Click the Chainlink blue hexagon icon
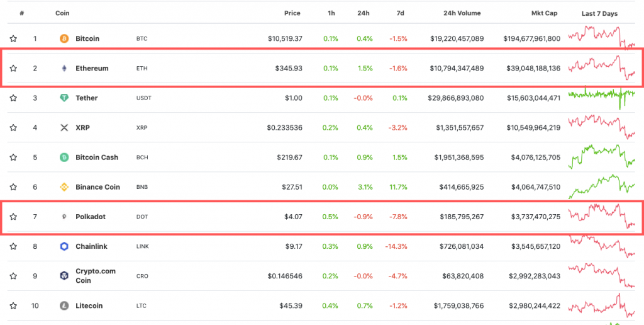This screenshot has width=644, height=325. pyautogui.click(x=64, y=246)
